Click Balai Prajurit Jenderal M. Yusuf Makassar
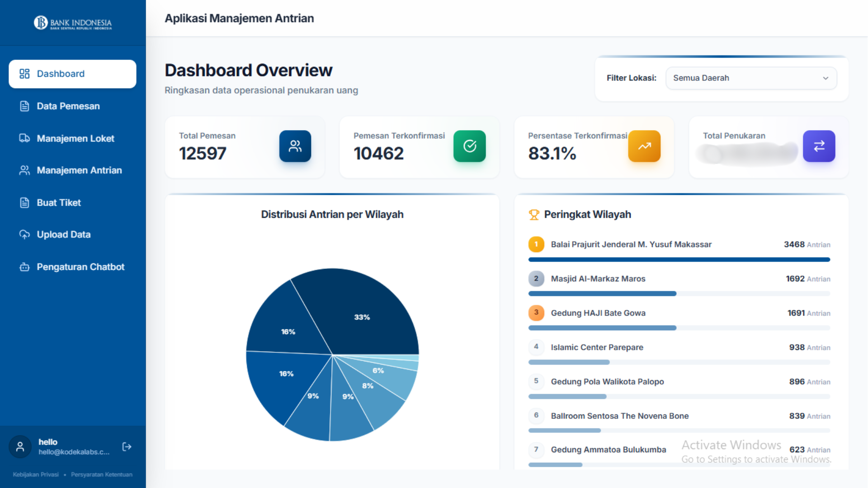Viewport: 868px width, 488px height. point(631,244)
